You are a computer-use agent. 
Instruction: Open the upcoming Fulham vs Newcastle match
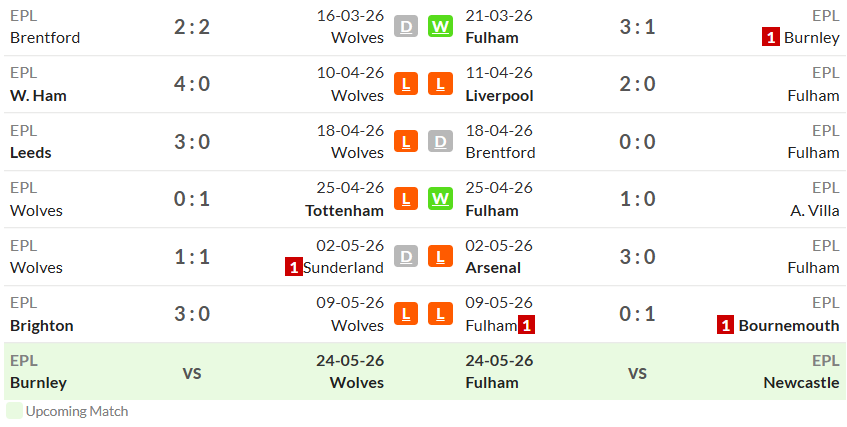pyautogui.click(x=637, y=373)
